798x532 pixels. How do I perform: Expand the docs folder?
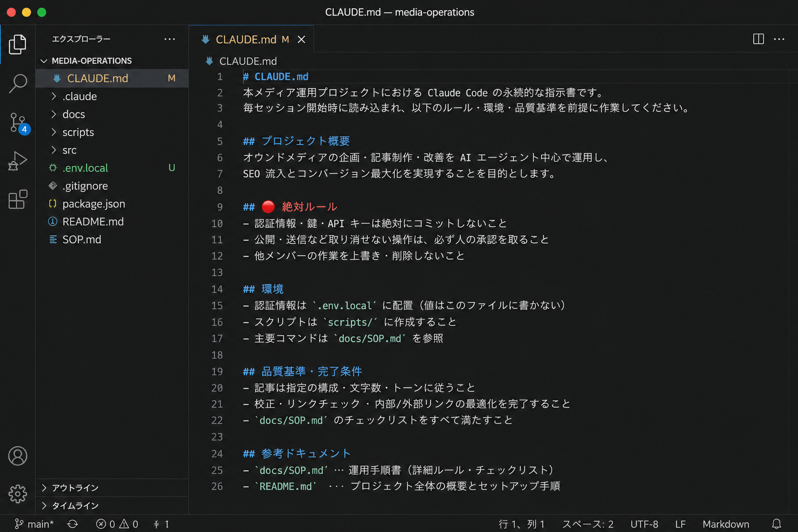click(x=112, y=114)
